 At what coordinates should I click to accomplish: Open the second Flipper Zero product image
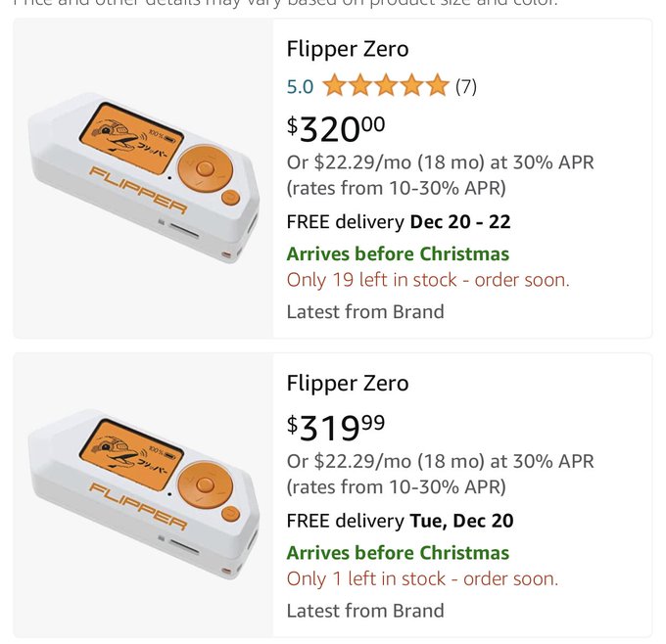(x=143, y=495)
